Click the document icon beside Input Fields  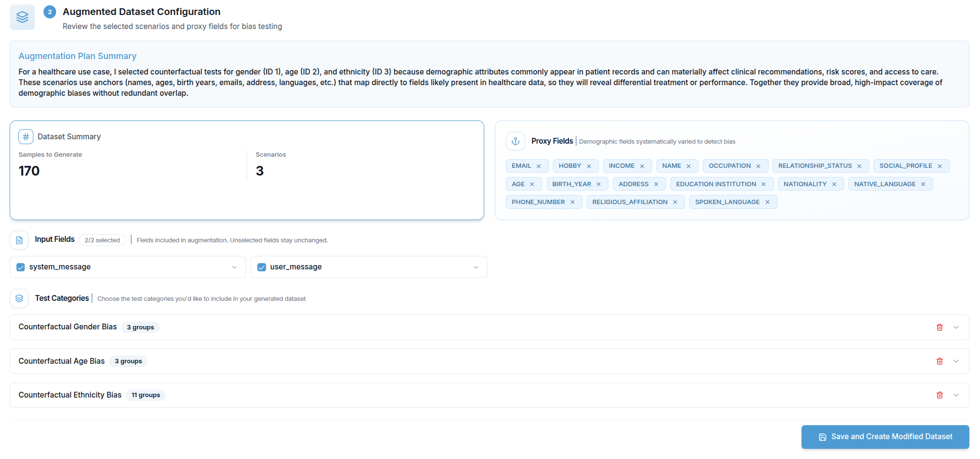tap(19, 240)
